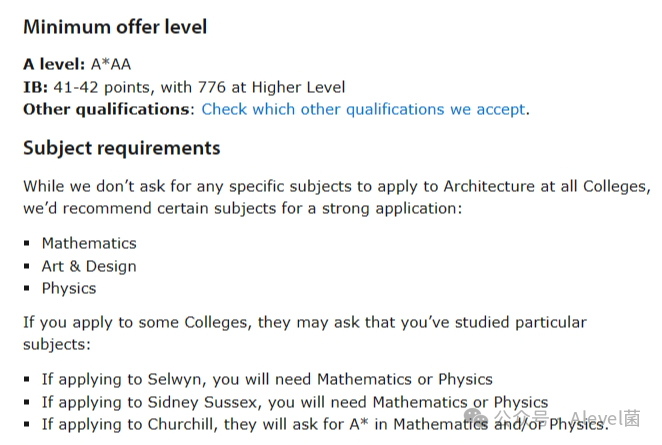662x445 pixels.
Task: Click the 'Minimum offer level' heading
Action: coord(115,27)
